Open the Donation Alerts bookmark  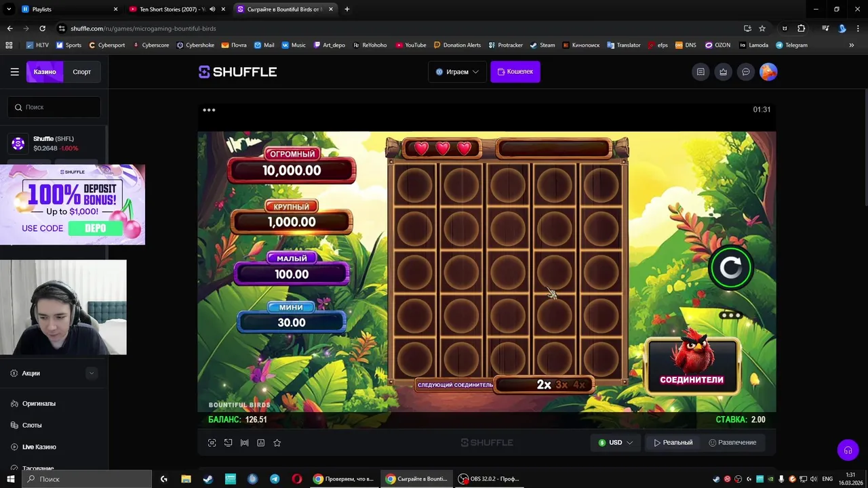coord(456,45)
